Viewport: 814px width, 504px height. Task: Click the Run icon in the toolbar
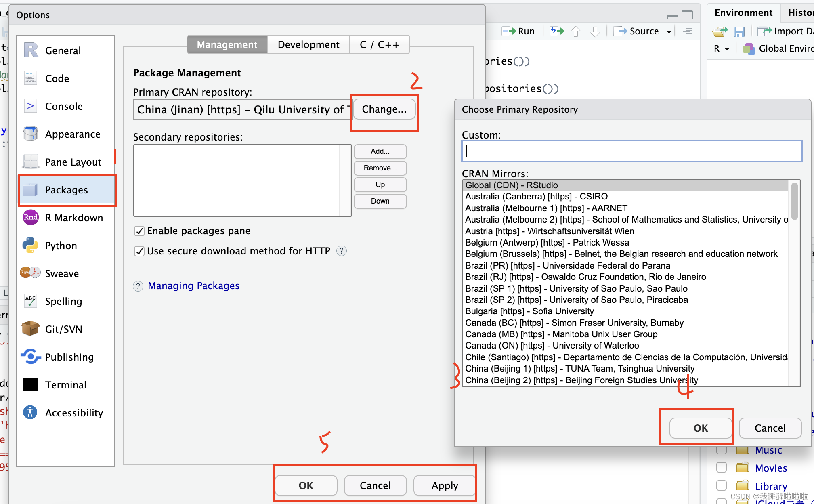(518, 31)
